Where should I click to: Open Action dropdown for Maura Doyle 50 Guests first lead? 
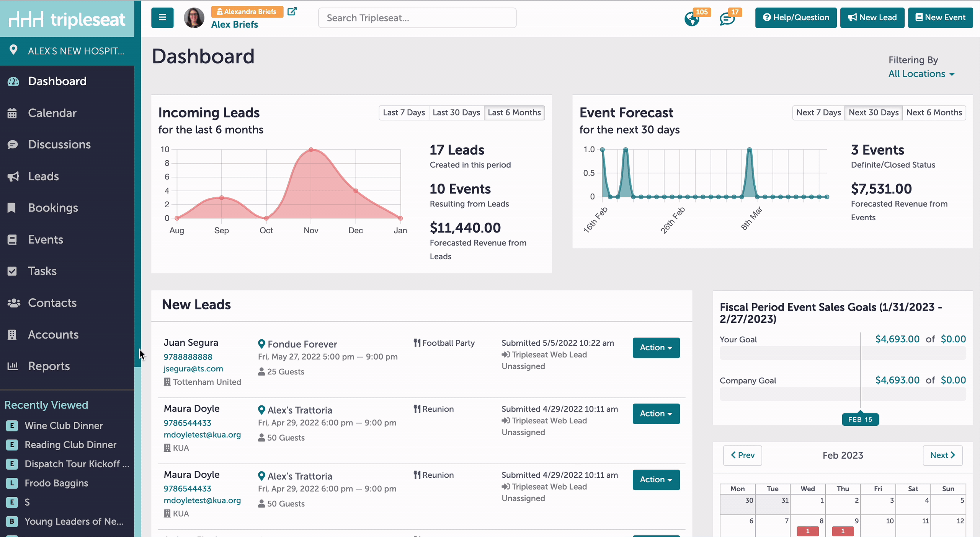pyautogui.click(x=656, y=413)
